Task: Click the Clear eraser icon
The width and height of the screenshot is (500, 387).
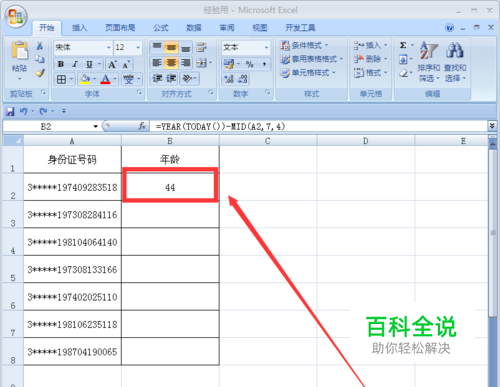Action: coord(403,73)
